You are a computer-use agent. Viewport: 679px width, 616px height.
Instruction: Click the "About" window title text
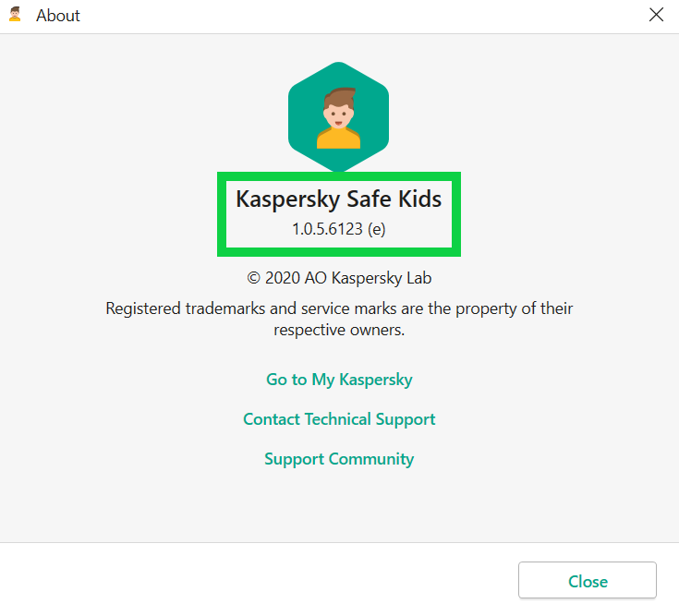click(x=58, y=16)
